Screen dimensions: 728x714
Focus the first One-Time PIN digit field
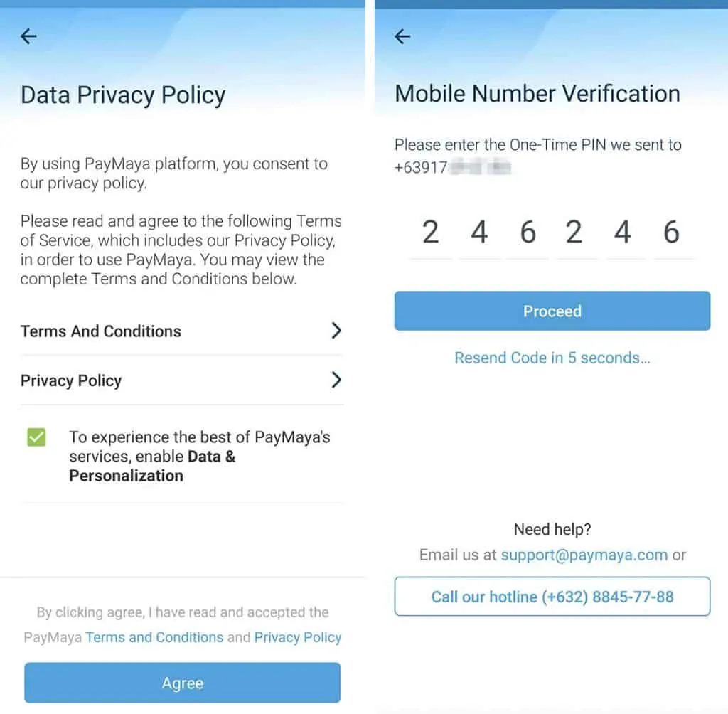point(431,233)
